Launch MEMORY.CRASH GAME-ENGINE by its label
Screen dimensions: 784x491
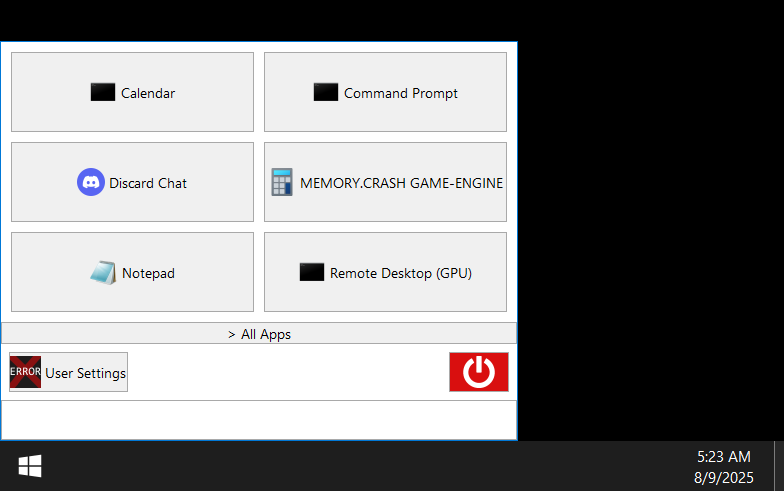[401, 183]
